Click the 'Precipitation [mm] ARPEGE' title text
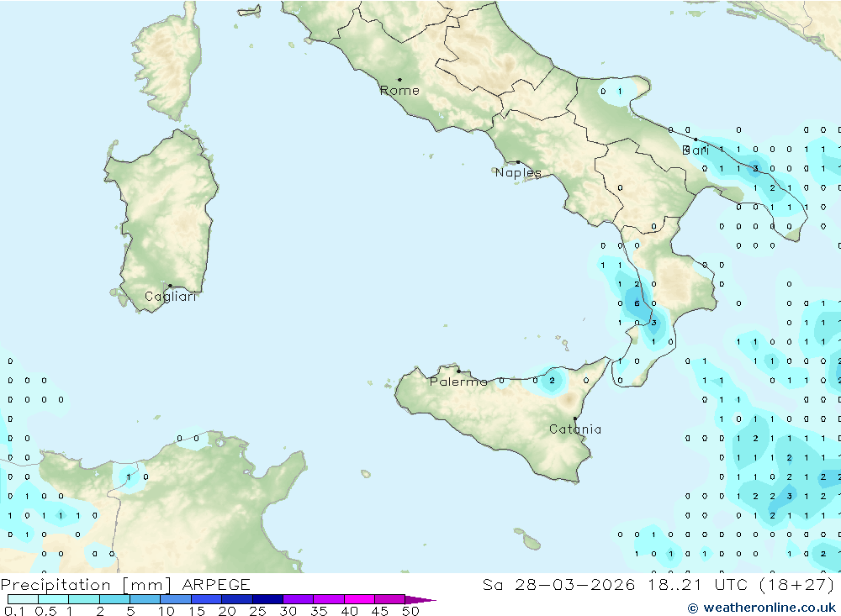 125,584
